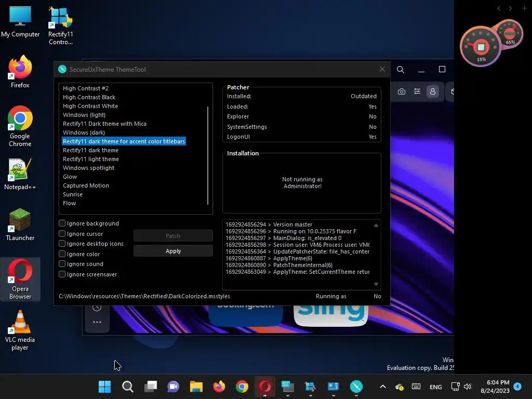Select Rectify11 Dark theme with Mica
Viewport: 532px width, 399px height.
pyautogui.click(x=104, y=124)
